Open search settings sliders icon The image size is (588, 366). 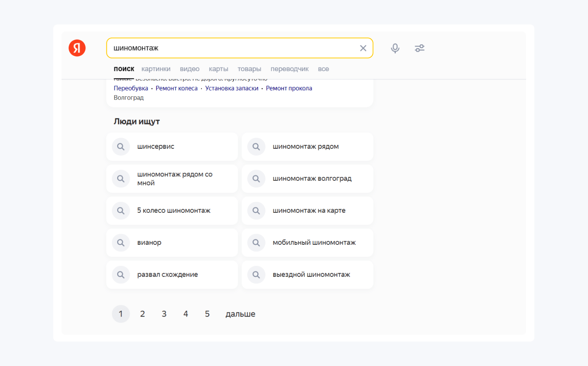pos(419,48)
